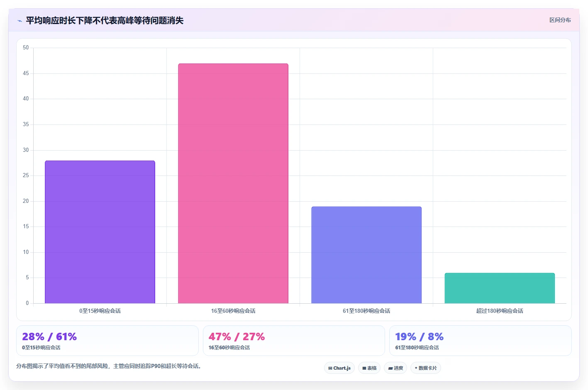Open the 47% / 27% stat card
This screenshot has height=390, width=588.
(x=294, y=341)
